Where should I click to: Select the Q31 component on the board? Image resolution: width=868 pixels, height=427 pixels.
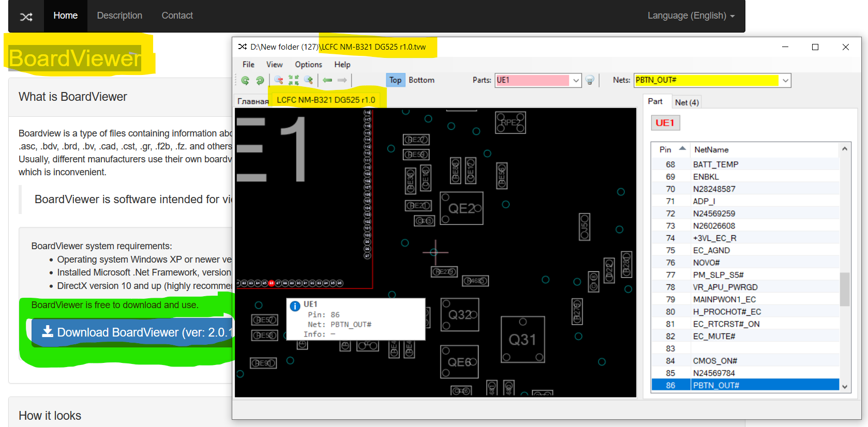tap(522, 339)
